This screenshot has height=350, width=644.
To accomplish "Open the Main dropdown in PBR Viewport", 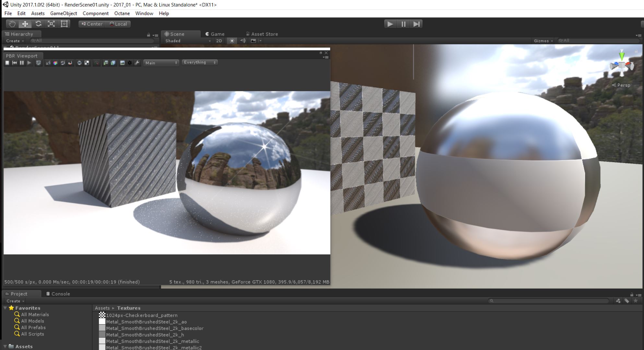I will 161,63.
